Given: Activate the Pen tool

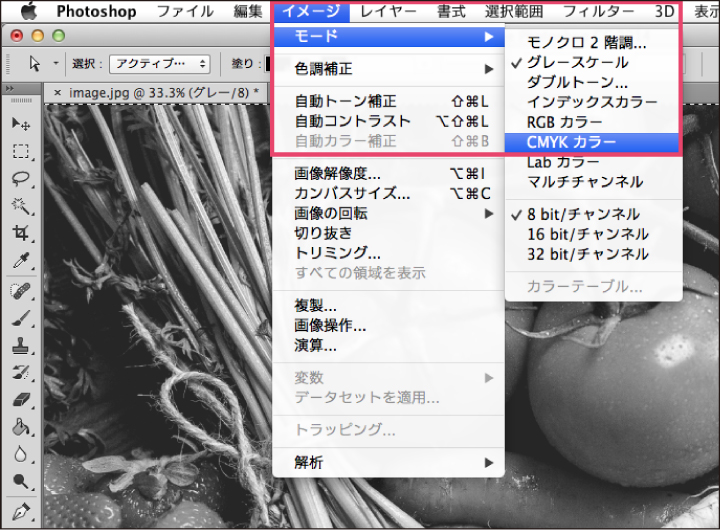Looking at the screenshot, I should 21,510.
